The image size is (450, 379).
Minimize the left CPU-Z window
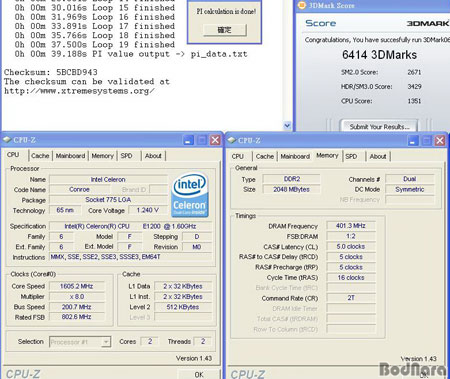189,140
